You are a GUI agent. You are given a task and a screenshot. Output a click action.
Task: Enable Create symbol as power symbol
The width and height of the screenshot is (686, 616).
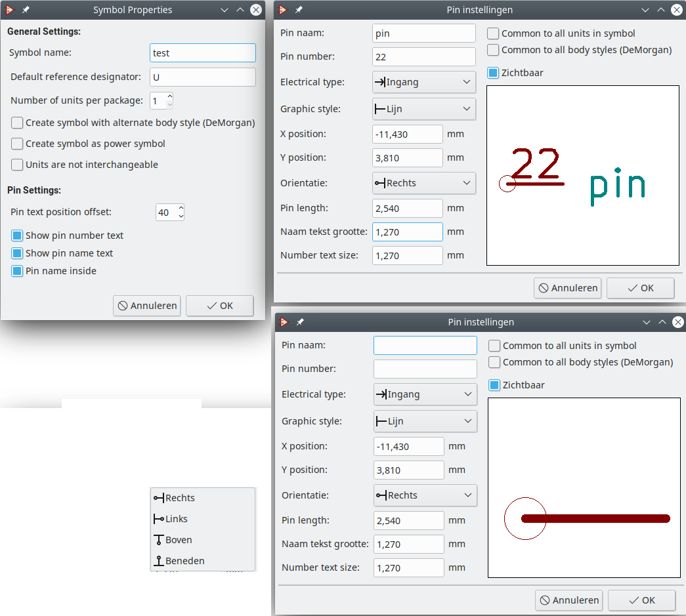click(x=18, y=144)
